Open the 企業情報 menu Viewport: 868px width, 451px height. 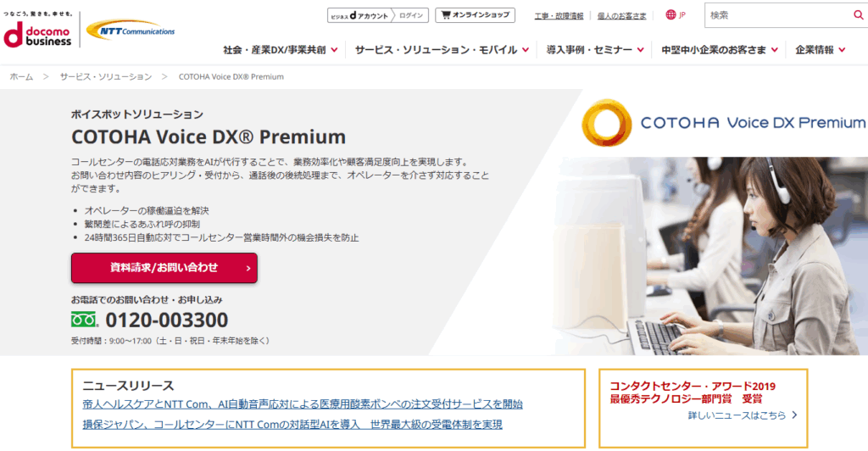coord(821,50)
